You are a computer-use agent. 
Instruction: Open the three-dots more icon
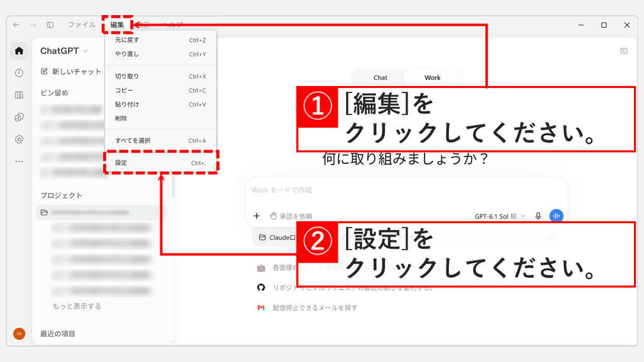19,162
